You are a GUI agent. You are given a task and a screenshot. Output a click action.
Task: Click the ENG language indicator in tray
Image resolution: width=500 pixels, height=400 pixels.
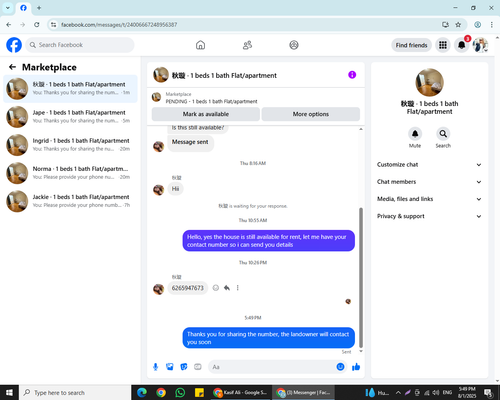click(447, 393)
